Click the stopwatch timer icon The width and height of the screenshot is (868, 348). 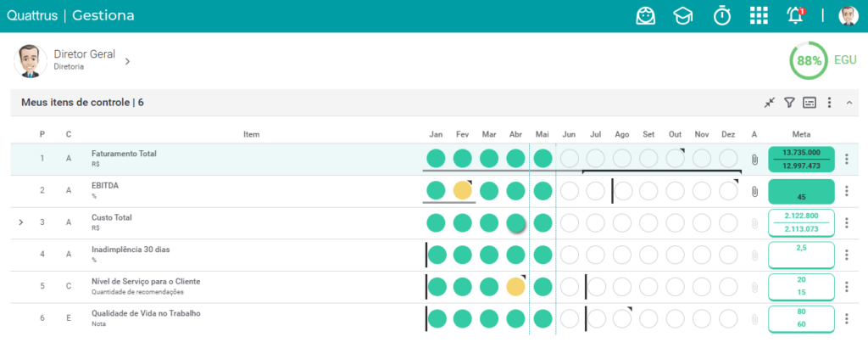tap(721, 15)
